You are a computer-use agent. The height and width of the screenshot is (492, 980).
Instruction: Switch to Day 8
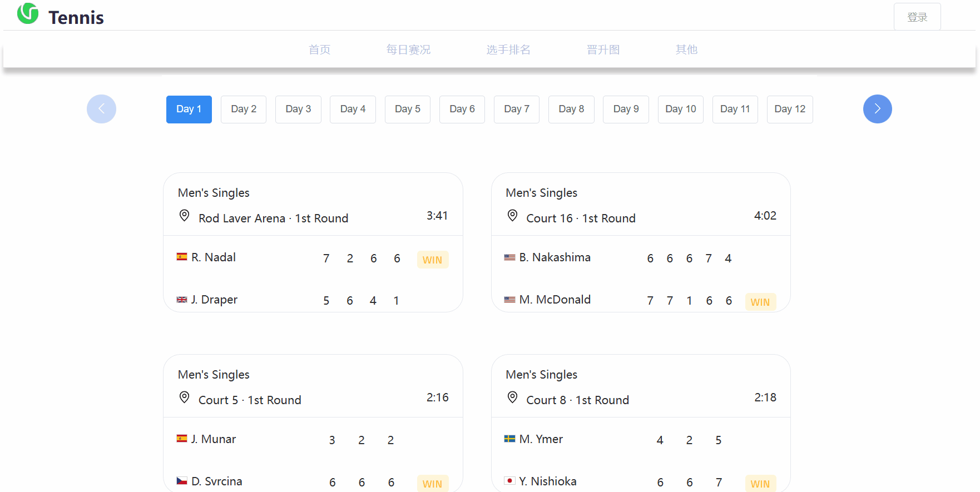(571, 110)
